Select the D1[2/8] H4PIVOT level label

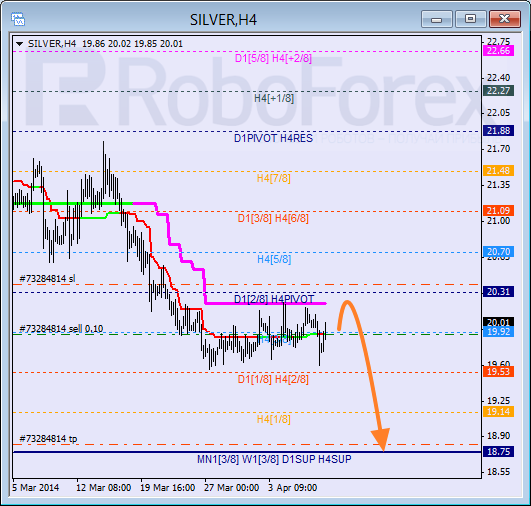[274, 299]
